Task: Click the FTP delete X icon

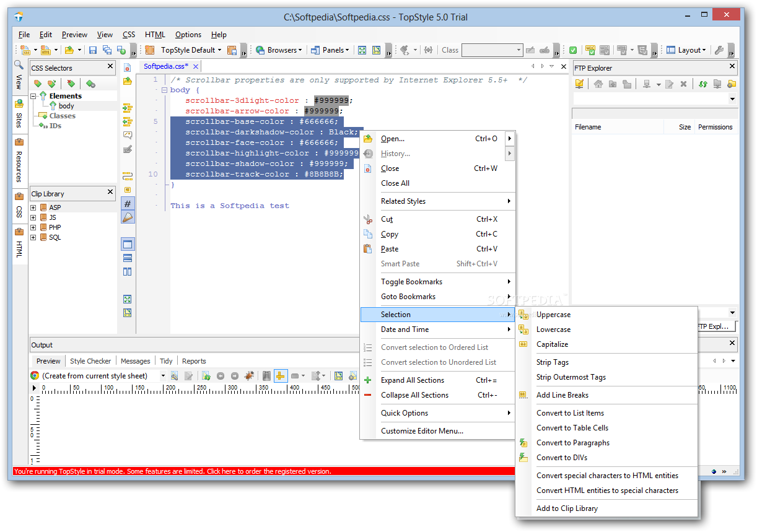Action: tap(683, 84)
